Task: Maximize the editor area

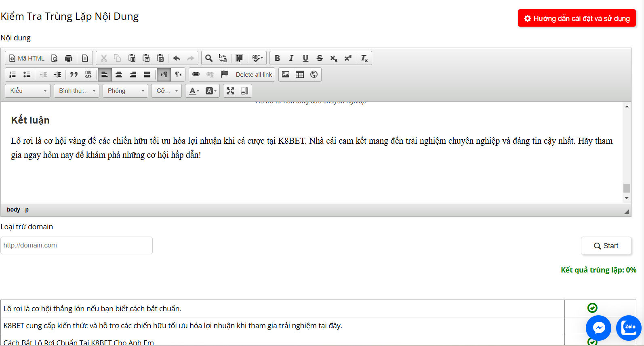Action: tap(230, 91)
